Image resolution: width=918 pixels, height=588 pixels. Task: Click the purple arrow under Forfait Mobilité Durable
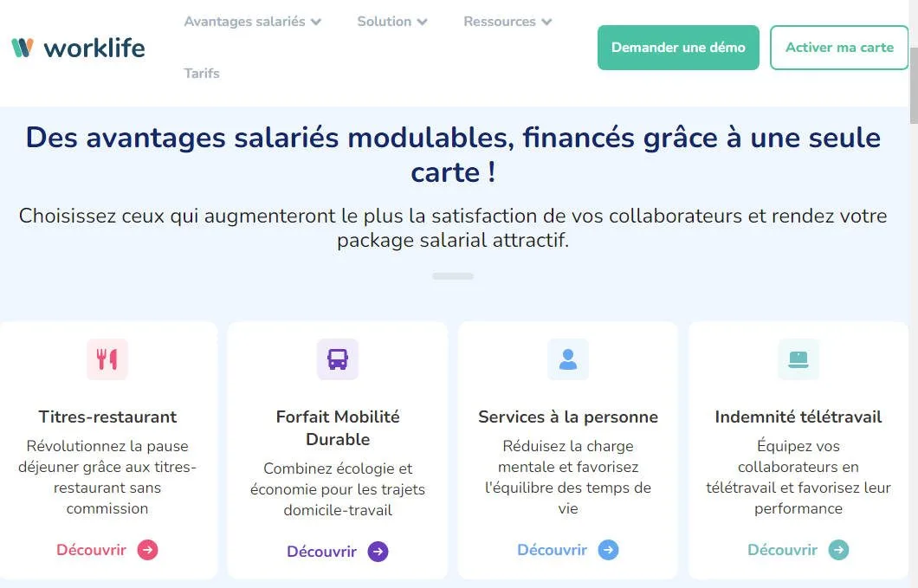(x=378, y=552)
